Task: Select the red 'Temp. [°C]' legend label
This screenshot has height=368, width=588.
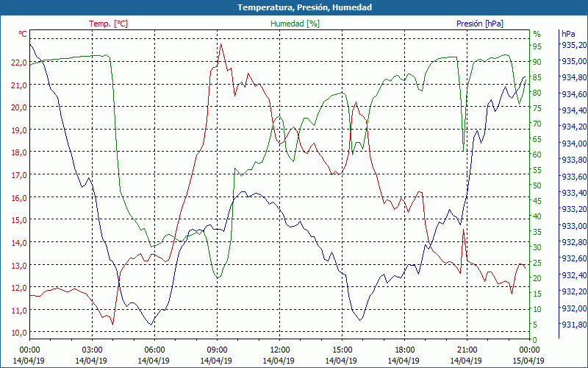Action: 108,24
